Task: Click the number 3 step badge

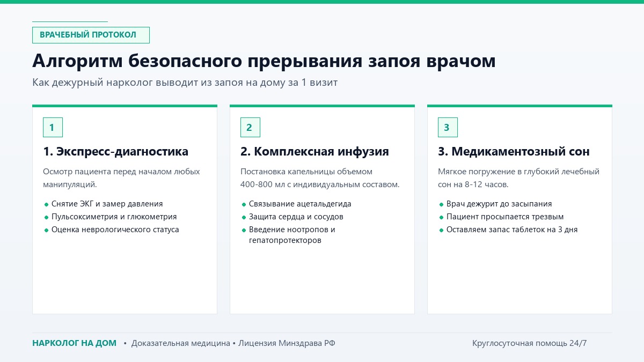Action: click(448, 128)
